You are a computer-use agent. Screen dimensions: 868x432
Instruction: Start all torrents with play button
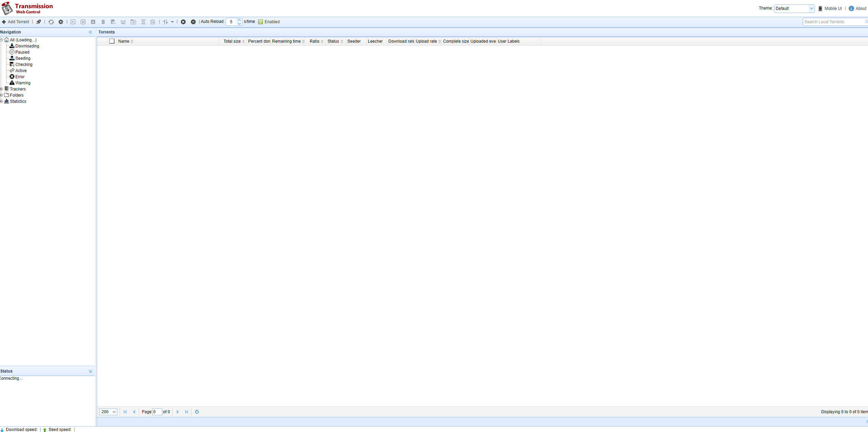point(183,22)
